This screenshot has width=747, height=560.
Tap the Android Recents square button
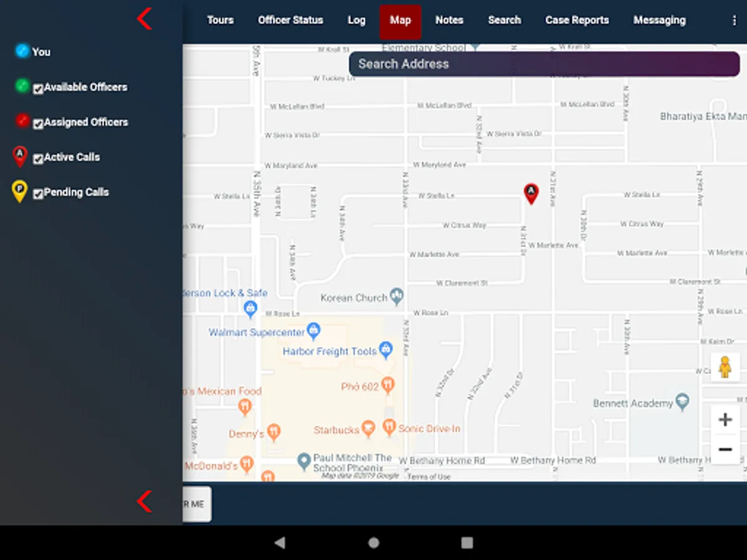click(467, 543)
